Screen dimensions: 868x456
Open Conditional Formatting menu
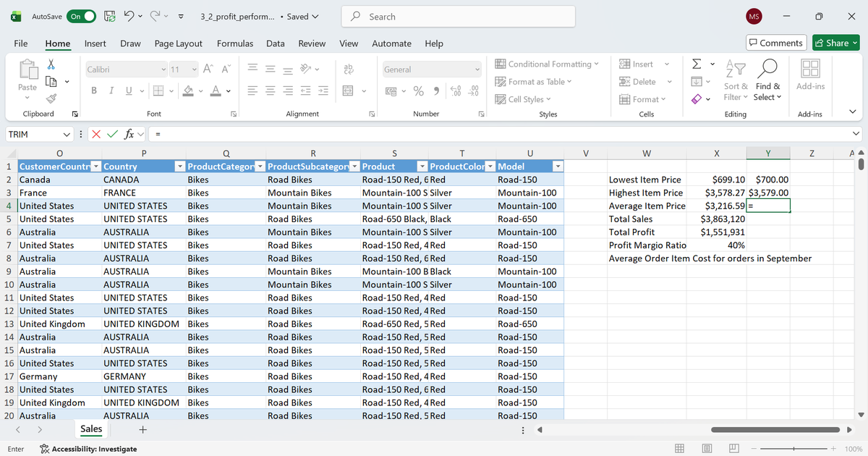[x=548, y=64]
